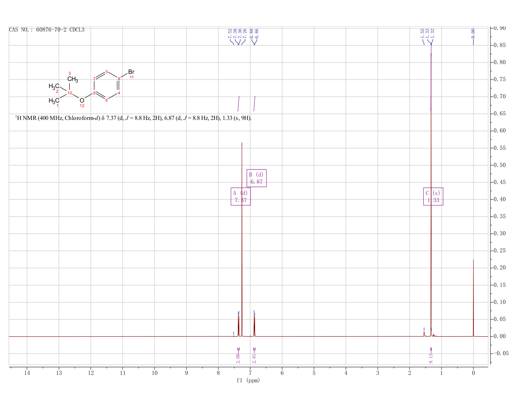Click the peak label 7.26 at the top
Screen dimensions: 532x411
point(244,33)
